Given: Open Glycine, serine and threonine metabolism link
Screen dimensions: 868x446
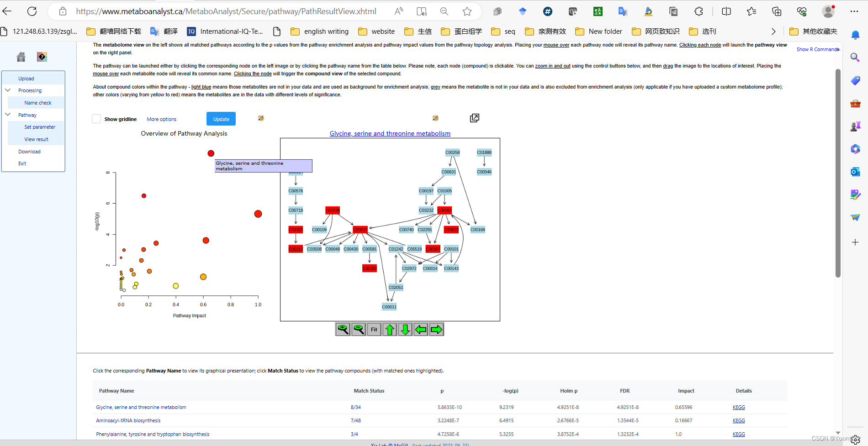Looking at the screenshot, I should [x=390, y=133].
